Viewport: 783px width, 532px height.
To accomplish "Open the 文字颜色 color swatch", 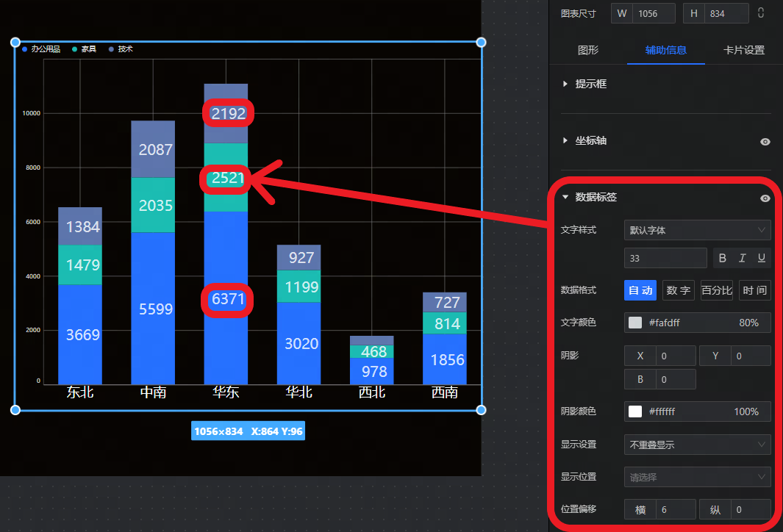I will pos(635,323).
